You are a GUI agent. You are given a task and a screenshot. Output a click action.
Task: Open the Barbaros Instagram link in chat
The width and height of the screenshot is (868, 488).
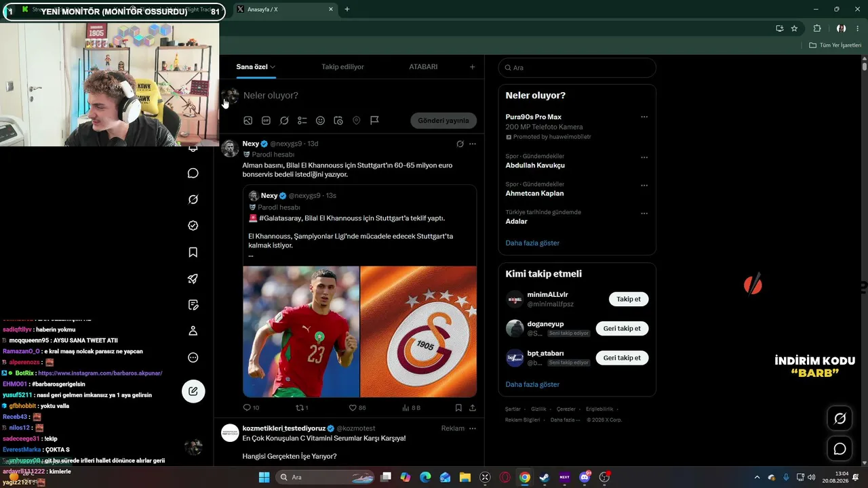[x=100, y=373]
